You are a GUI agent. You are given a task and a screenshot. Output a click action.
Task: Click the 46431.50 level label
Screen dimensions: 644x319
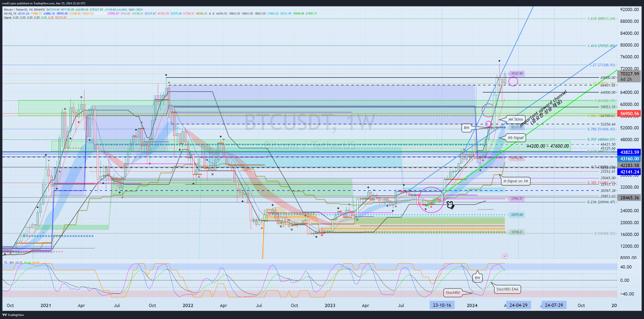[x=608, y=144]
